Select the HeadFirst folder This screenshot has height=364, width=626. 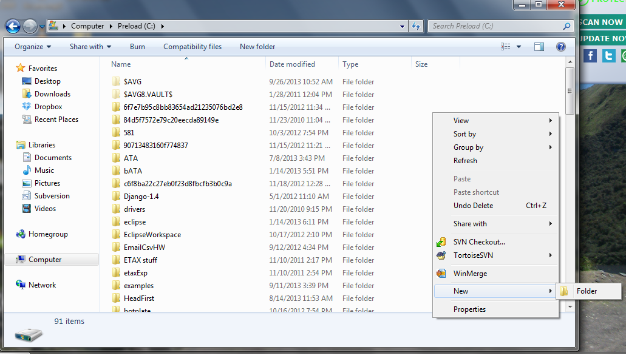pos(139,298)
